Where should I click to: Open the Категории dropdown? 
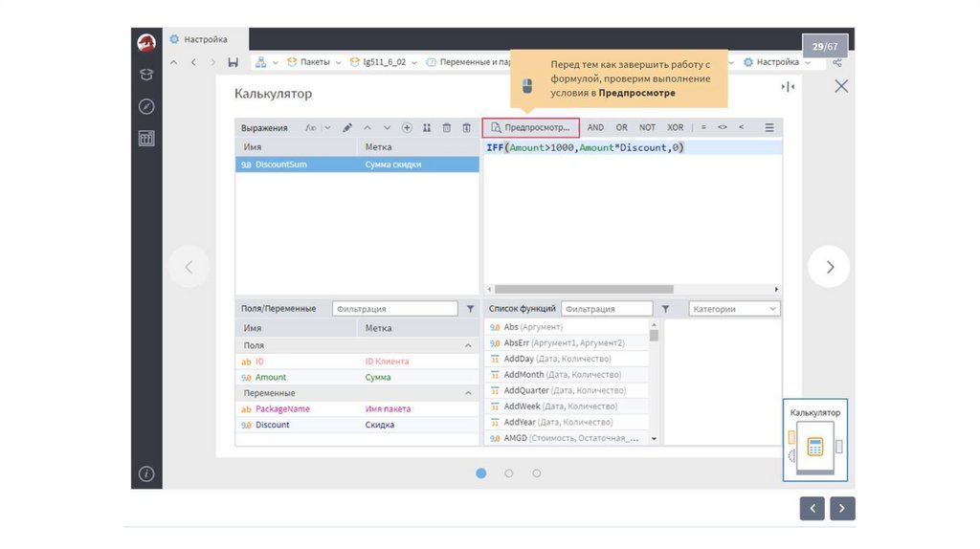point(734,309)
